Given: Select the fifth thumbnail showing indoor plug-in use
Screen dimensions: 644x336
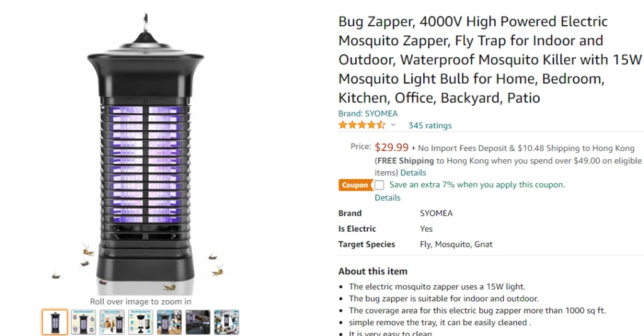Looking at the screenshot, I should pos(169,322).
